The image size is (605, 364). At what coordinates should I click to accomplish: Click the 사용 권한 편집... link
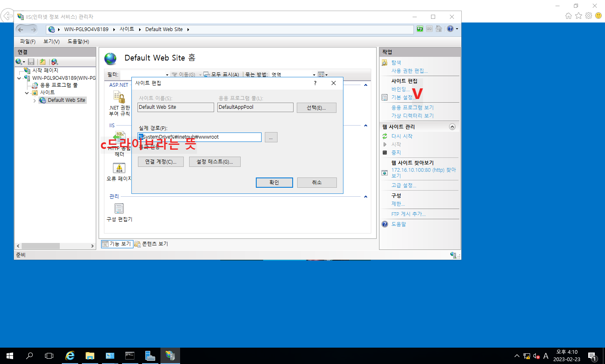(409, 71)
